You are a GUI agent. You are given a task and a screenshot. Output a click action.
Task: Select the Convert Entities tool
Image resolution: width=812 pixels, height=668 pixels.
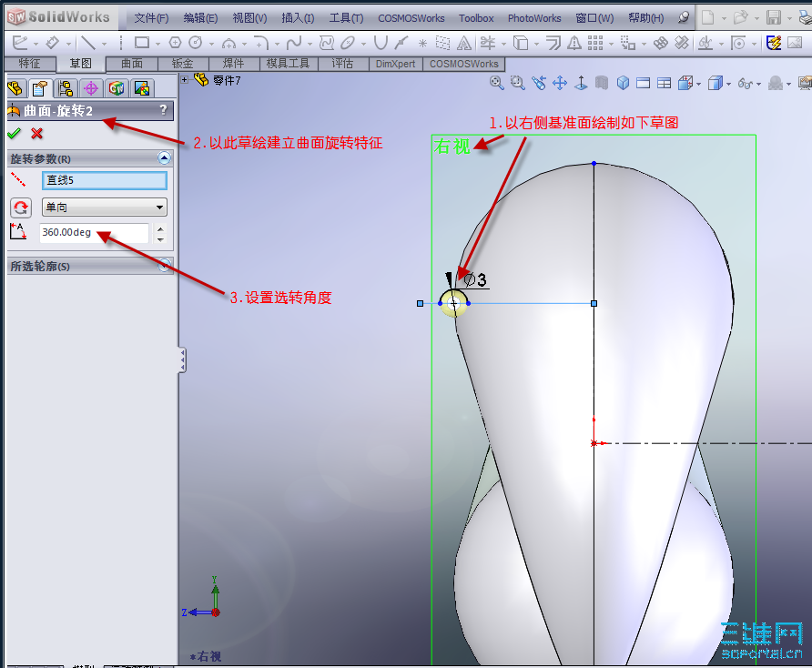(x=521, y=43)
